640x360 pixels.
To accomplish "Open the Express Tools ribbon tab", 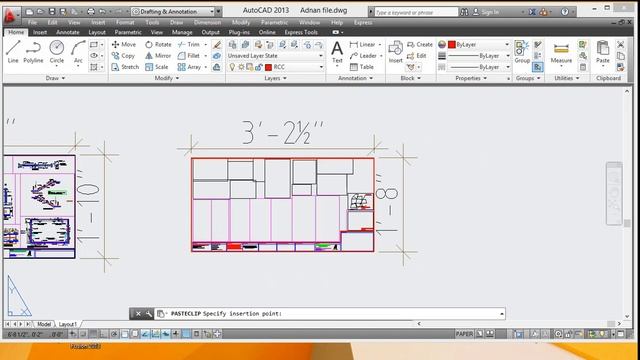I will (301, 32).
